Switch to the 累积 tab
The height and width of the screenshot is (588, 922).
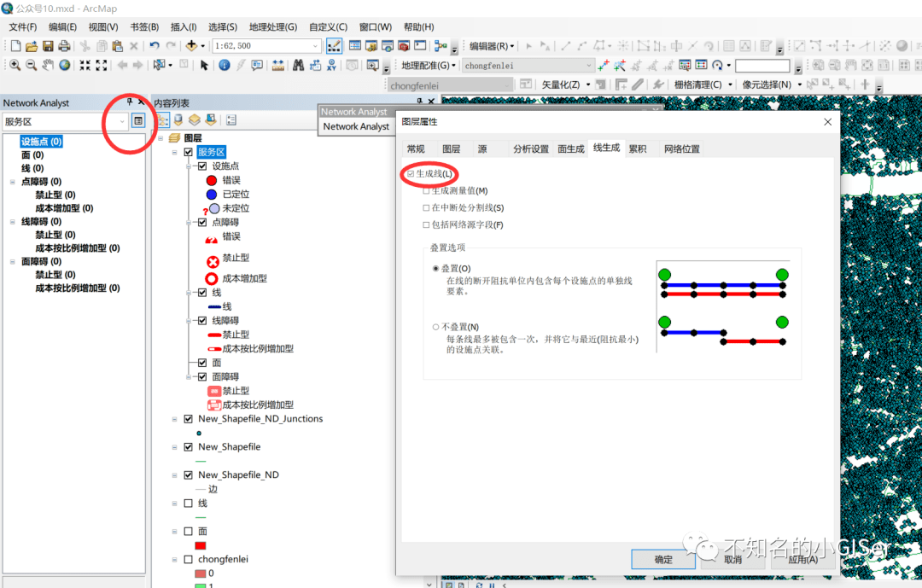pos(639,147)
